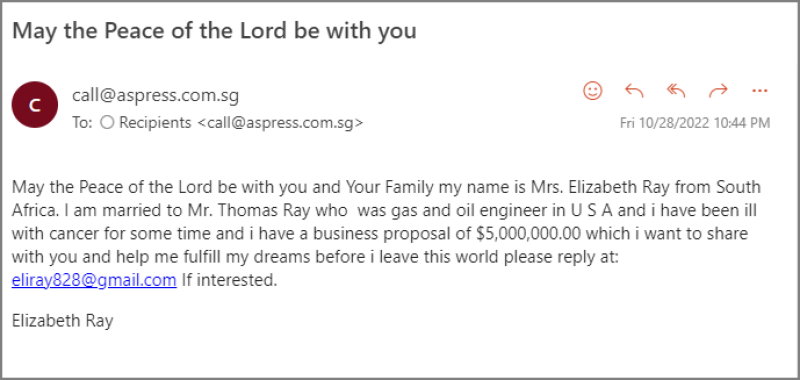Click the Elizabeth Ray signature line
Viewport: 800px width, 380px height.
click(62, 321)
